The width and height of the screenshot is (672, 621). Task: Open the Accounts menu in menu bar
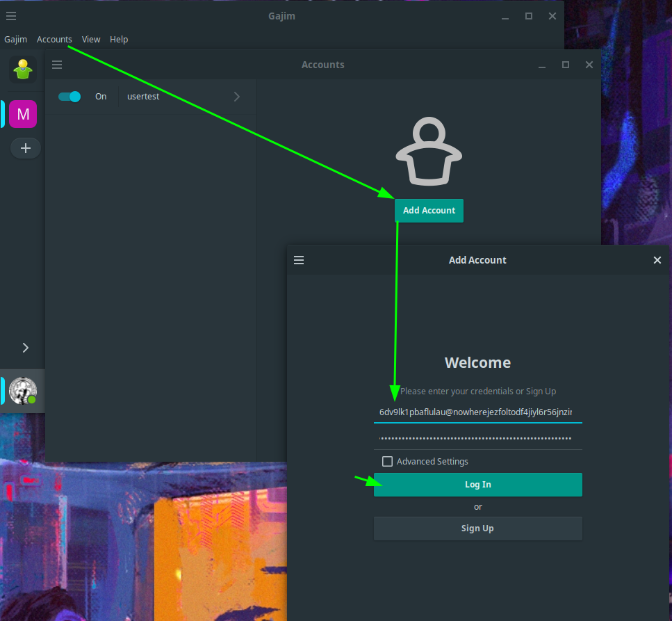[x=54, y=40]
